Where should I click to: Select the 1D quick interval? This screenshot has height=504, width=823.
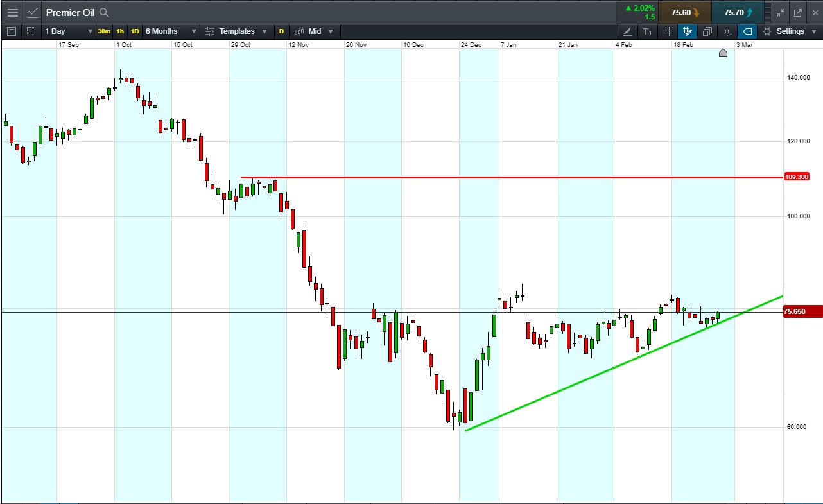pyautogui.click(x=135, y=31)
